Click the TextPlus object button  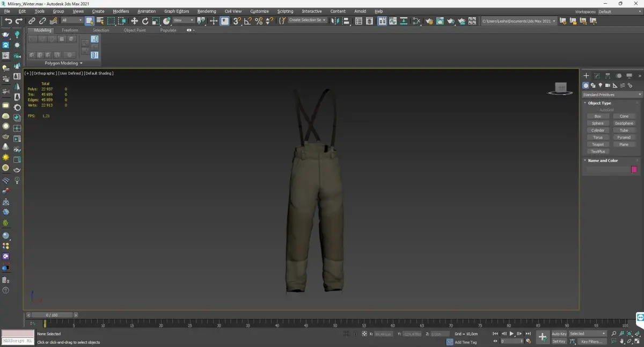click(598, 151)
